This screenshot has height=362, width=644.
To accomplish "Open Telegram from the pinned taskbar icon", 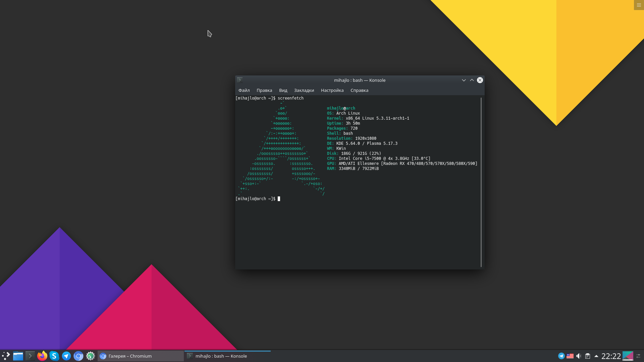I will click(66, 356).
